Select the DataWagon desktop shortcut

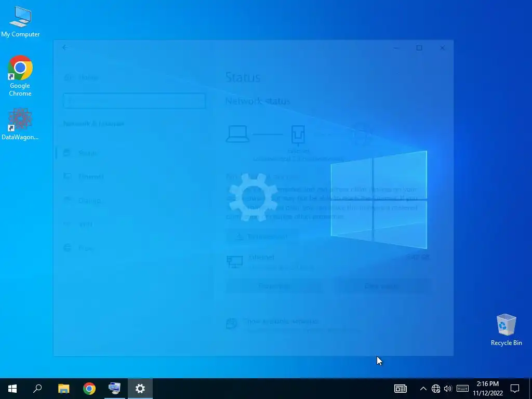(x=20, y=124)
